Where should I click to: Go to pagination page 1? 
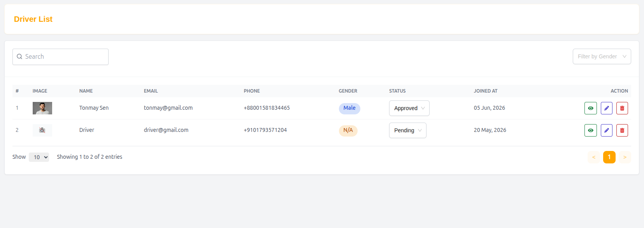coord(609,157)
